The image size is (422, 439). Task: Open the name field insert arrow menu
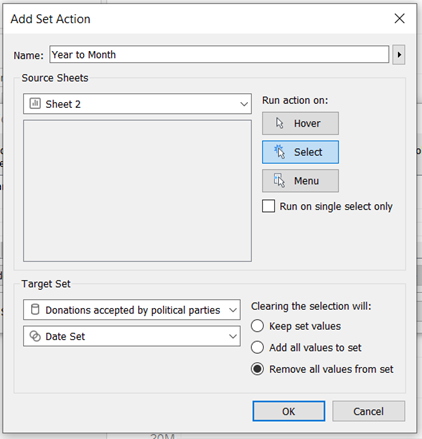point(399,54)
